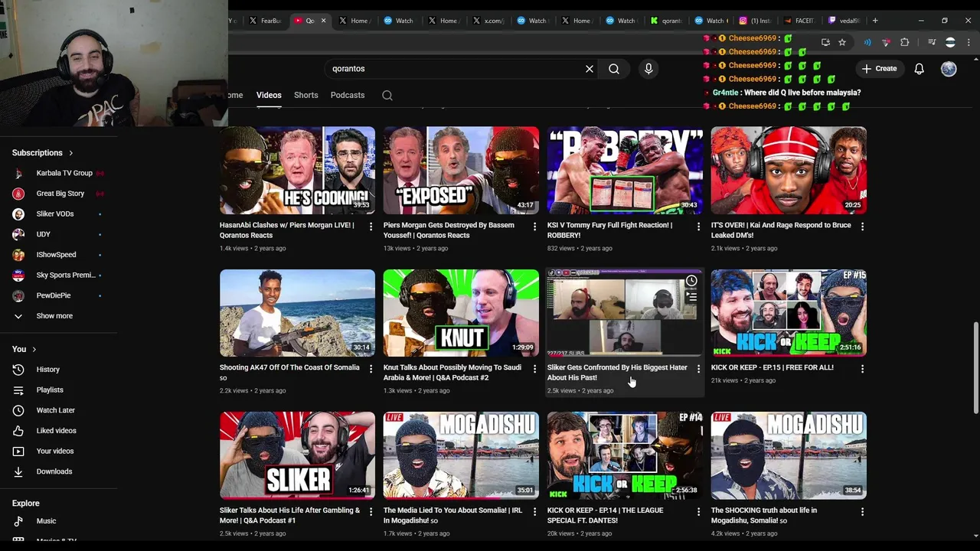
Task: Open the Shooting AK47 video thumbnail
Action: click(x=297, y=313)
